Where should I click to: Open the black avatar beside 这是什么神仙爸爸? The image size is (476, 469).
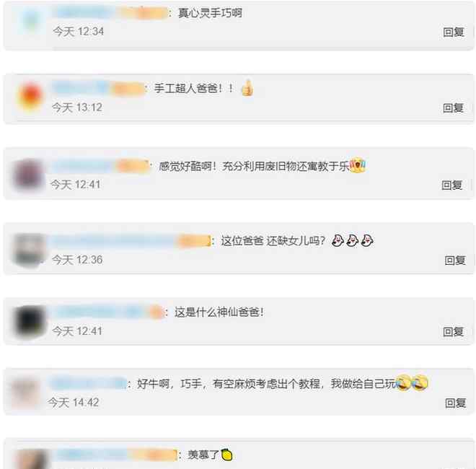coord(29,322)
